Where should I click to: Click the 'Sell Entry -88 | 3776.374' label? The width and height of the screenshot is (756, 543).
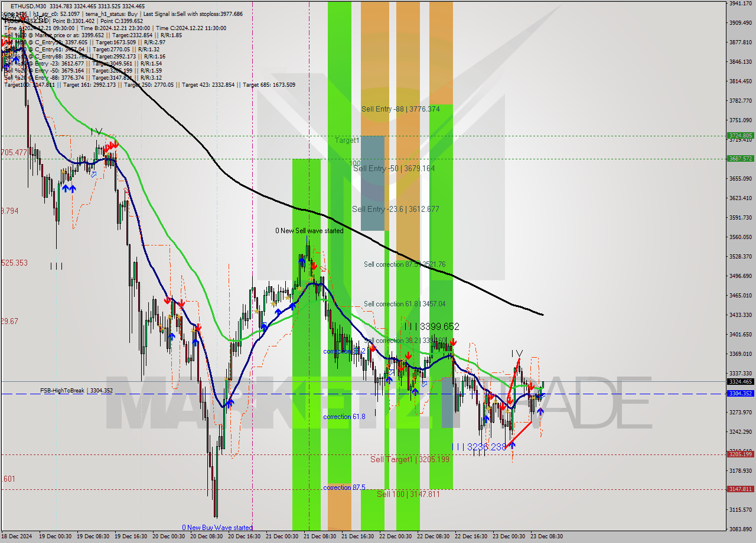point(400,109)
